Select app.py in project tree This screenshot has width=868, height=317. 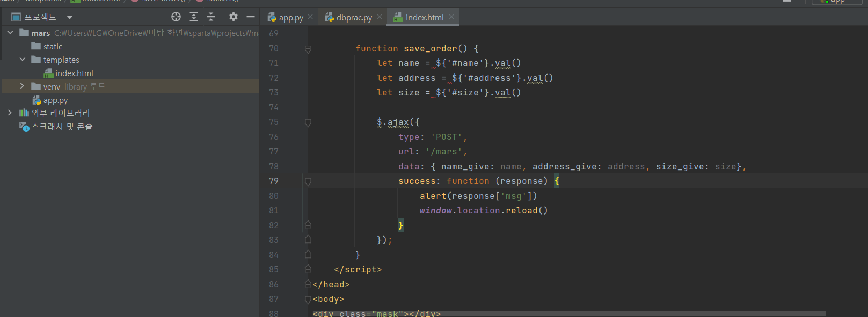pyautogui.click(x=55, y=100)
